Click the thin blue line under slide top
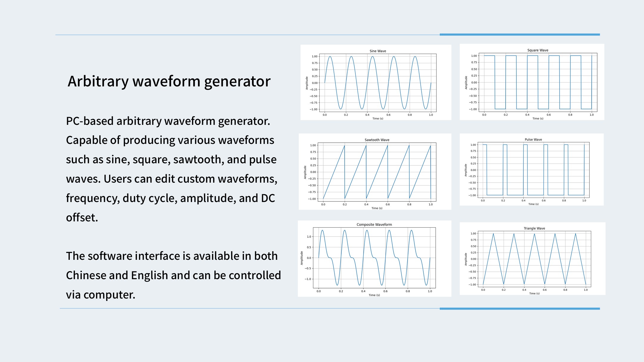This screenshot has height=362, width=644. tap(247, 35)
